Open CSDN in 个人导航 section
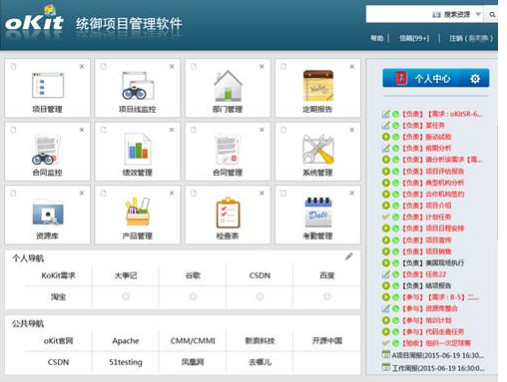 coord(260,276)
